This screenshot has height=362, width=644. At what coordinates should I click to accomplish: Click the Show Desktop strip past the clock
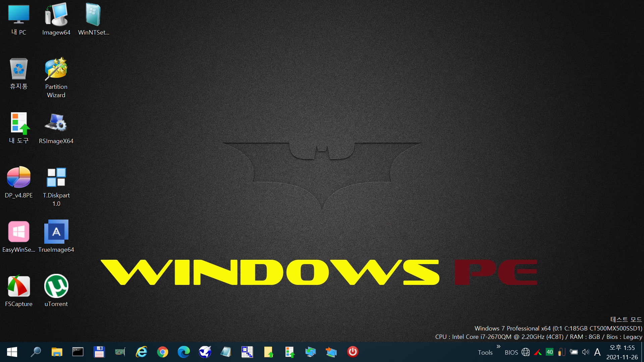tap(642, 352)
